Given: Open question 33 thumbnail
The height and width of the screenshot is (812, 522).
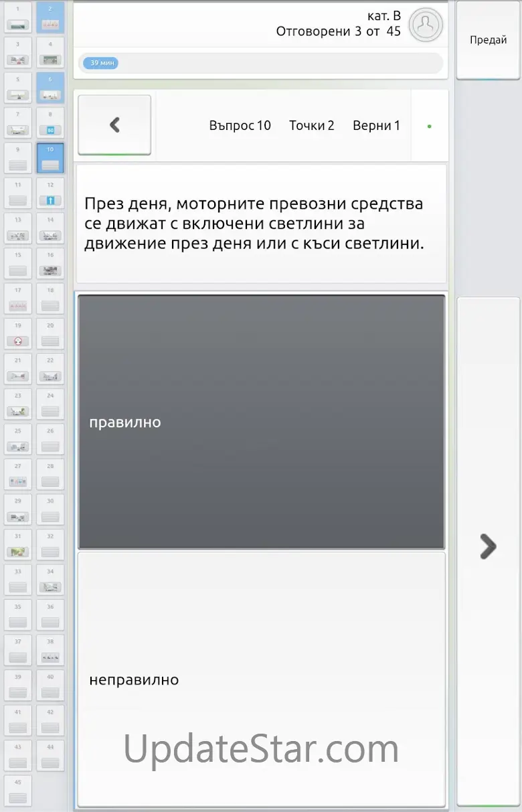Looking at the screenshot, I should pyautogui.click(x=18, y=580).
